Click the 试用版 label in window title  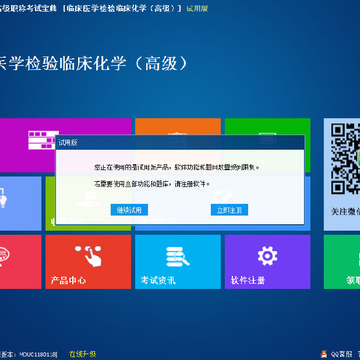click(197, 8)
